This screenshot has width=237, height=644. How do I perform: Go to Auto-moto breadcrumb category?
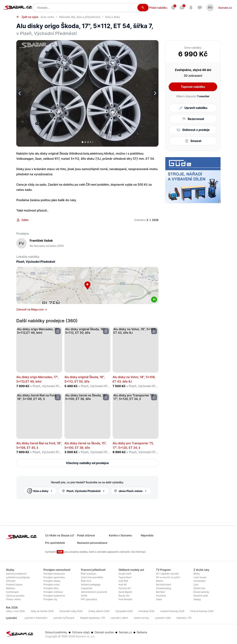47,17
